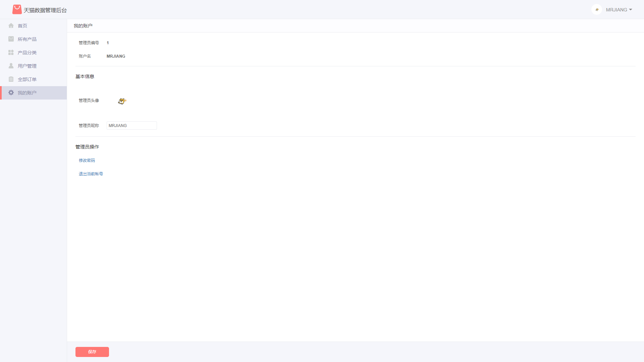Click the 全部订单 orders icon

click(x=11, y=79)
